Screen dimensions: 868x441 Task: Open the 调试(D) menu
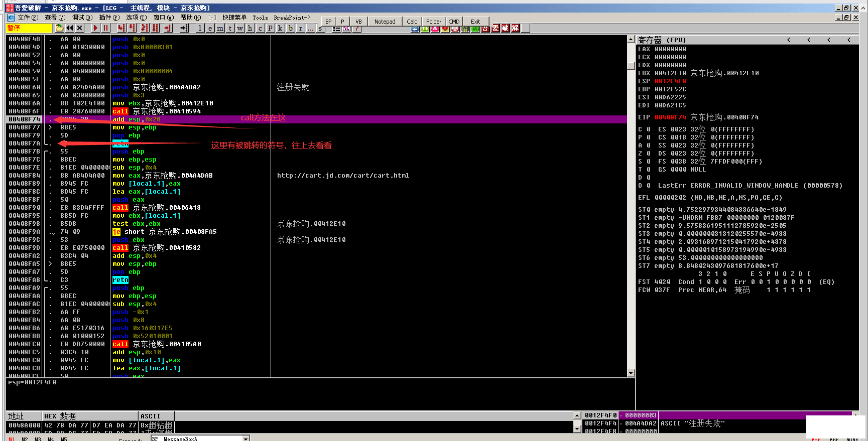[x=82, y=18]
